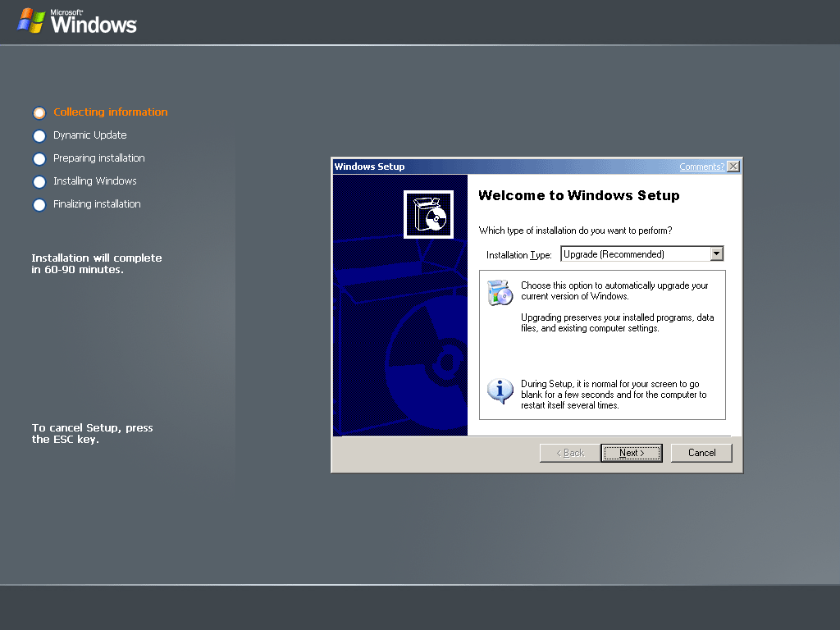Close the Windows Setup dialog
This screenshot has width=840, height=630.
point(733,167)
